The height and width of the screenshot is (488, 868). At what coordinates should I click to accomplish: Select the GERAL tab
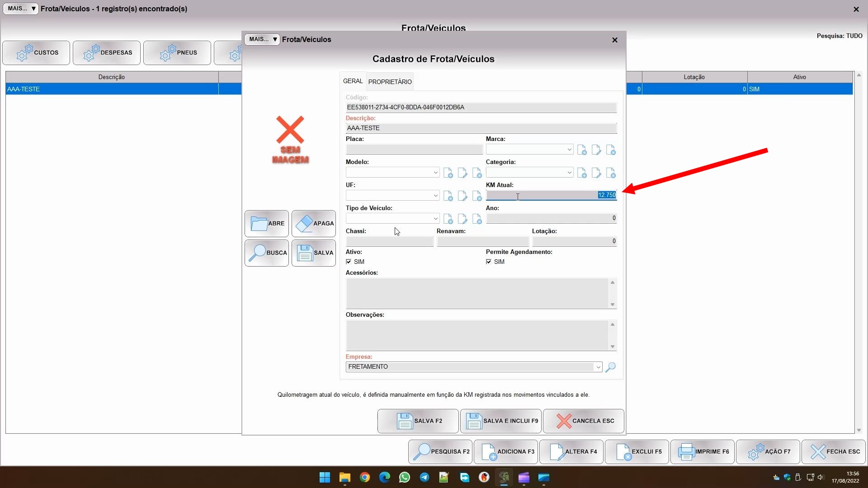click(x=353, y=81)
